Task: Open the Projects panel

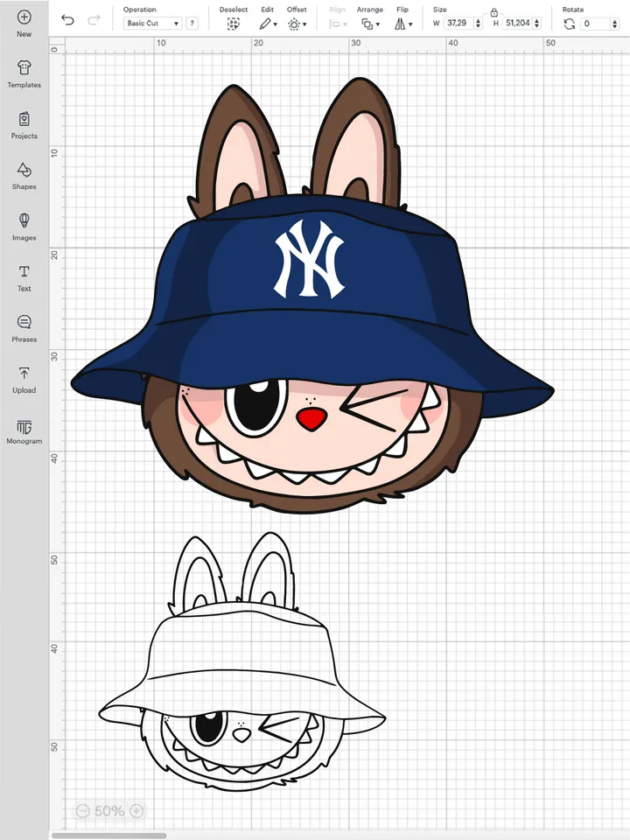Action: [x=24, y=124]
